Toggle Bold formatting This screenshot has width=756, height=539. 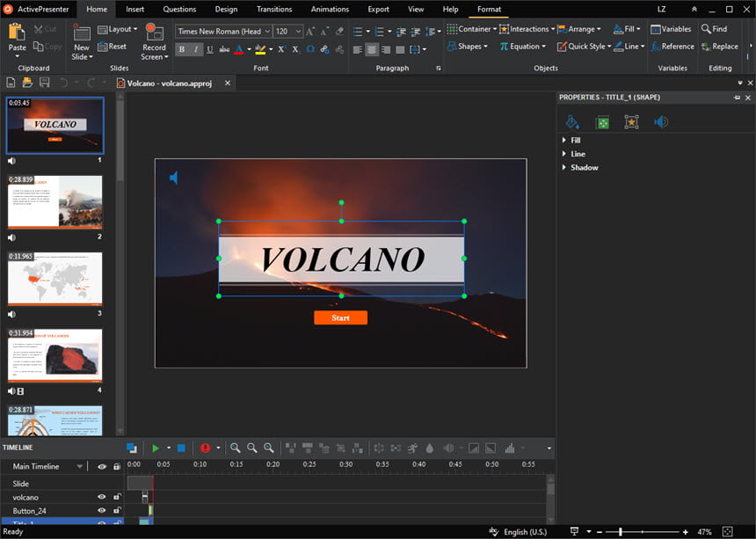point(182,49)
